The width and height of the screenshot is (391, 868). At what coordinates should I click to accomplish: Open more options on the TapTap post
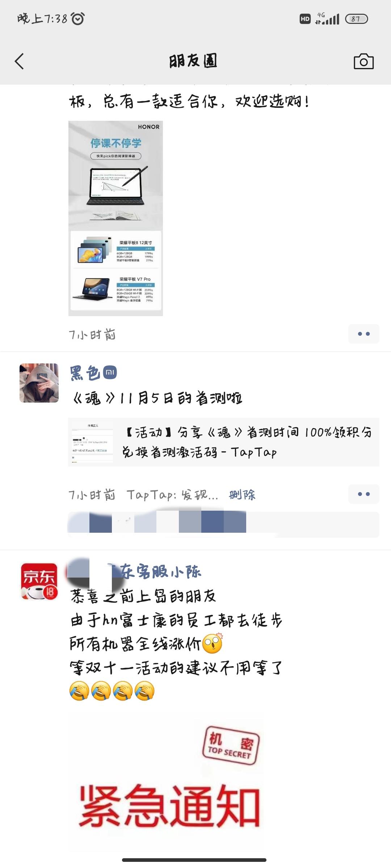pyautogui.click(x=363, y=494)
